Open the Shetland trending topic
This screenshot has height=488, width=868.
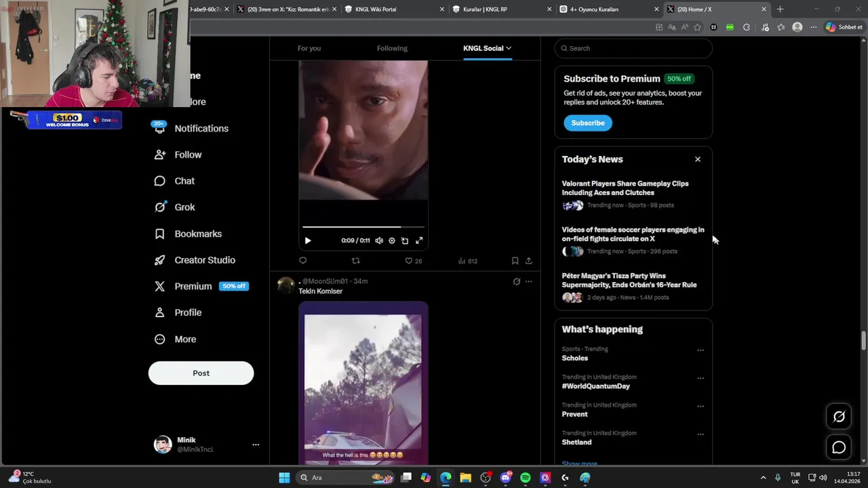[x=576, y=442]
